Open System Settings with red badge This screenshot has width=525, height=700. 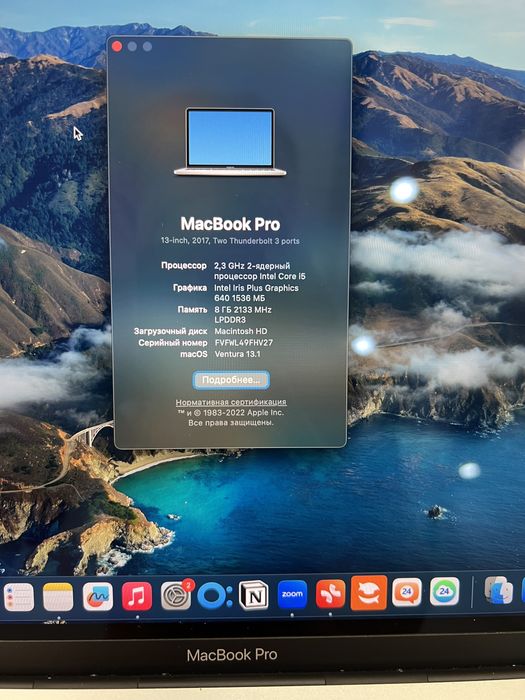(x=176, y=596)
